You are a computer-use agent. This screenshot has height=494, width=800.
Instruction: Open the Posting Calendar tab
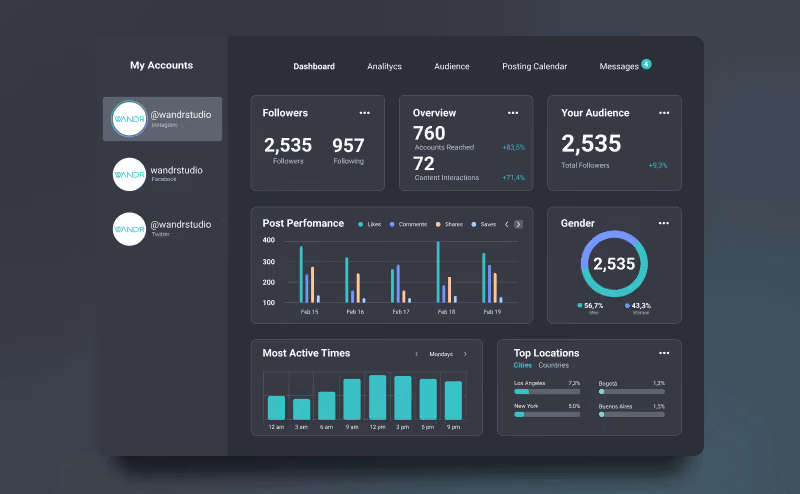coord(534,66)
